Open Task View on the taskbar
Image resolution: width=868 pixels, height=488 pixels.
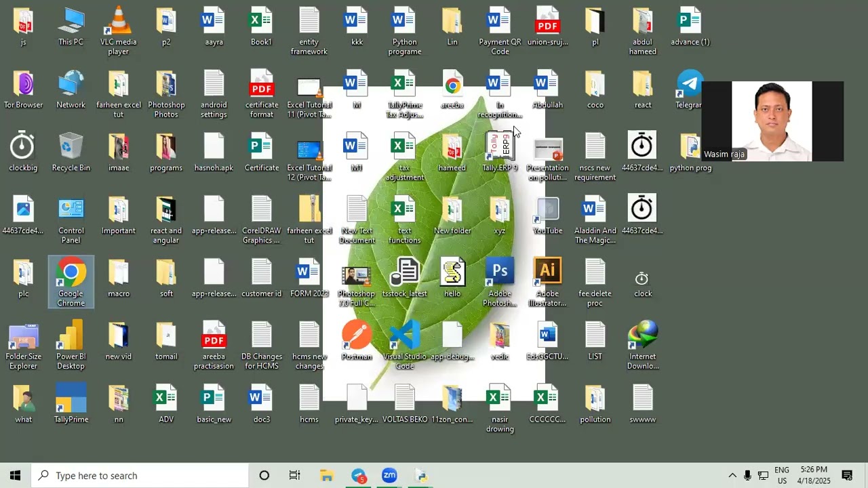[294, 476]
